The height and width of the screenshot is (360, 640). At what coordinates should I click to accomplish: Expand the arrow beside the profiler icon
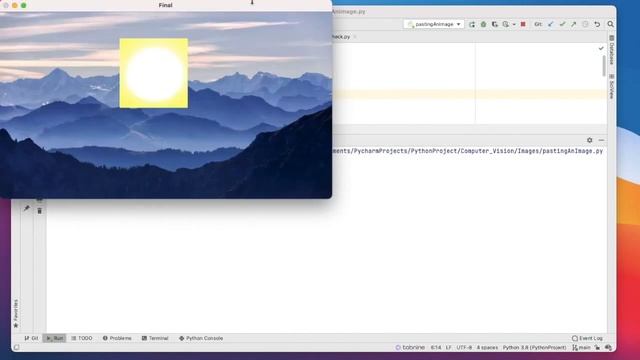pyautogui.click(x=514, y=24)
